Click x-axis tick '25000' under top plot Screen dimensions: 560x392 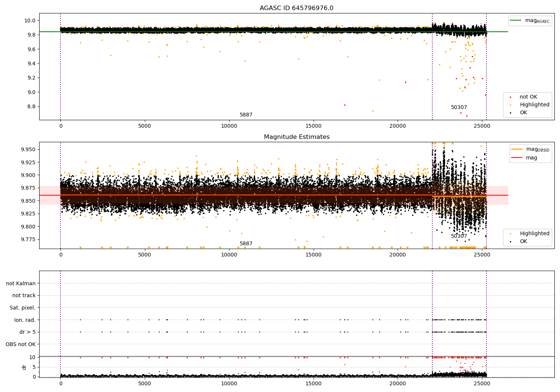[x=482, y=126]
